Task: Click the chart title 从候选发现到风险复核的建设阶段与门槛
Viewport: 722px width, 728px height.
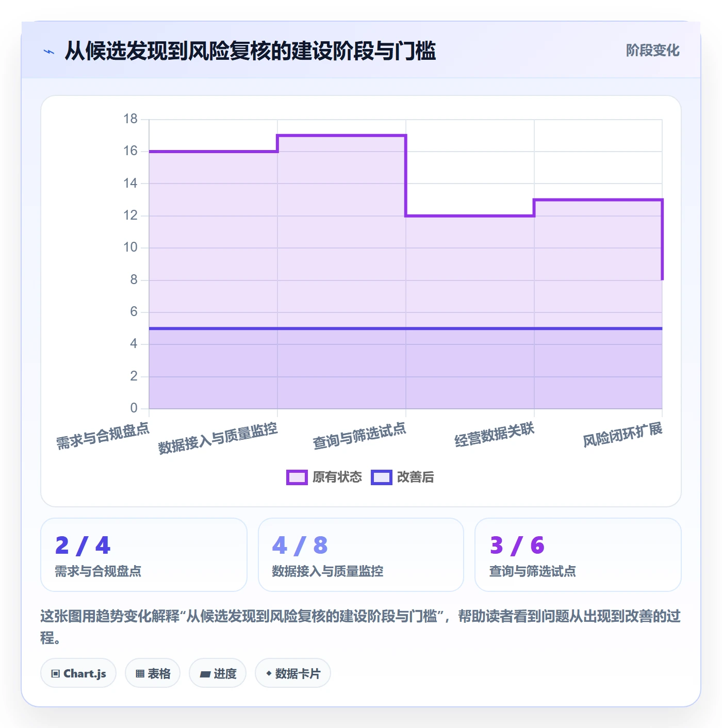Action: [251, 51]
